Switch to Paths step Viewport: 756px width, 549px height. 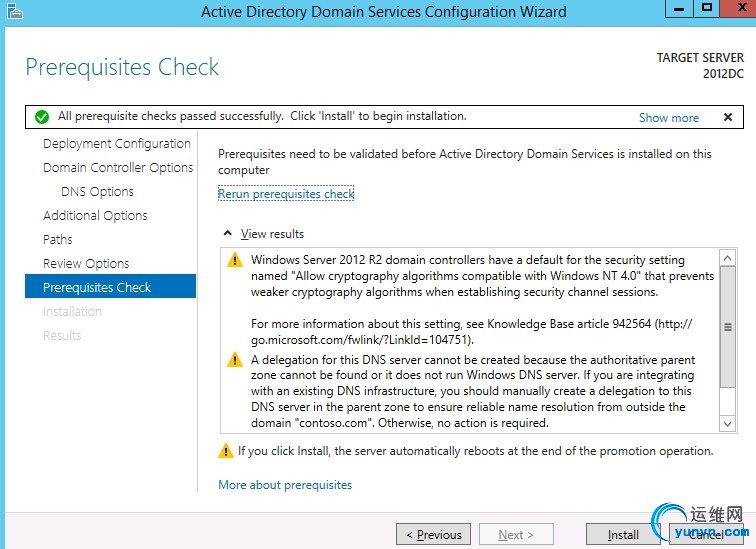tap(58, 240)
